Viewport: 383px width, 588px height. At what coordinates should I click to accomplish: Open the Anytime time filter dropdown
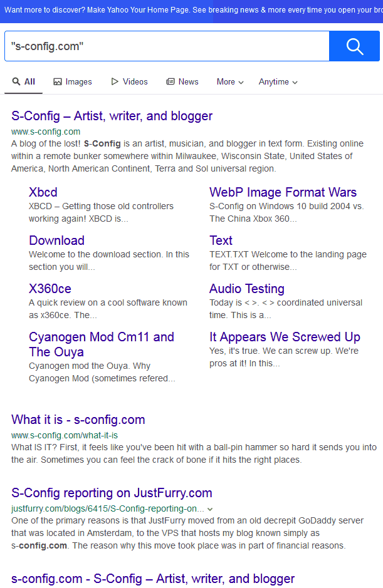click(x=278, y=82)
